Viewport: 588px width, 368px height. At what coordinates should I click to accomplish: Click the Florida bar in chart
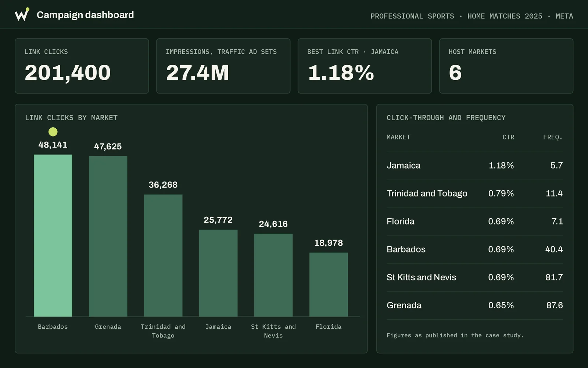click(x=329, y=284)
